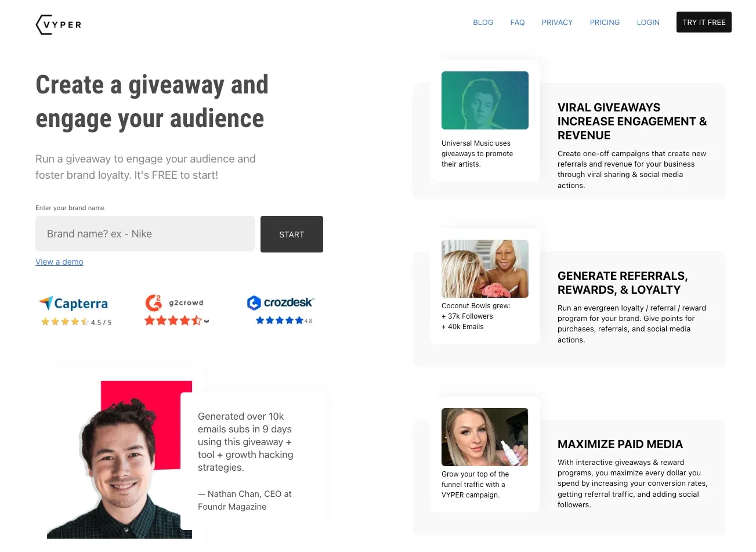
Task: Follow the View a demo link
Action: pos(59,262)
